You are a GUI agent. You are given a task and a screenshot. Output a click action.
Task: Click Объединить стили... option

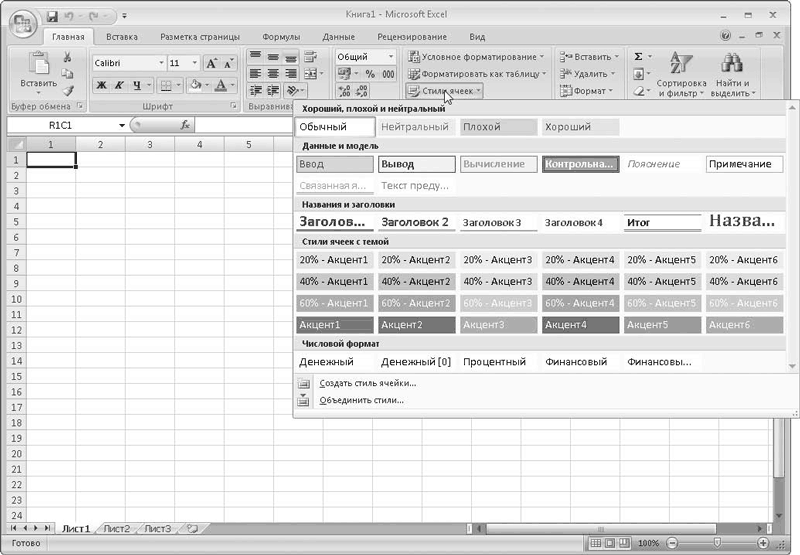[361, 400]
